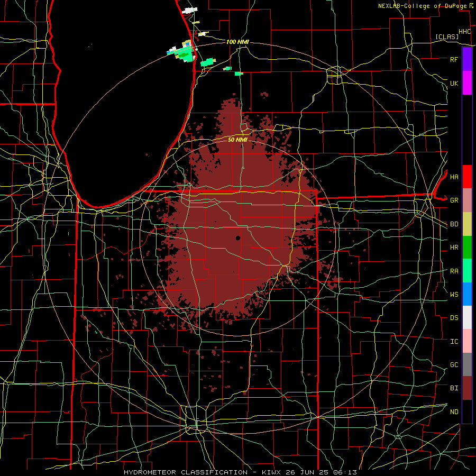The width and height of the screenshot is (476, 476).
Task: Click the ND legend label
Action: pyautogui.click(x=454, y=412)
